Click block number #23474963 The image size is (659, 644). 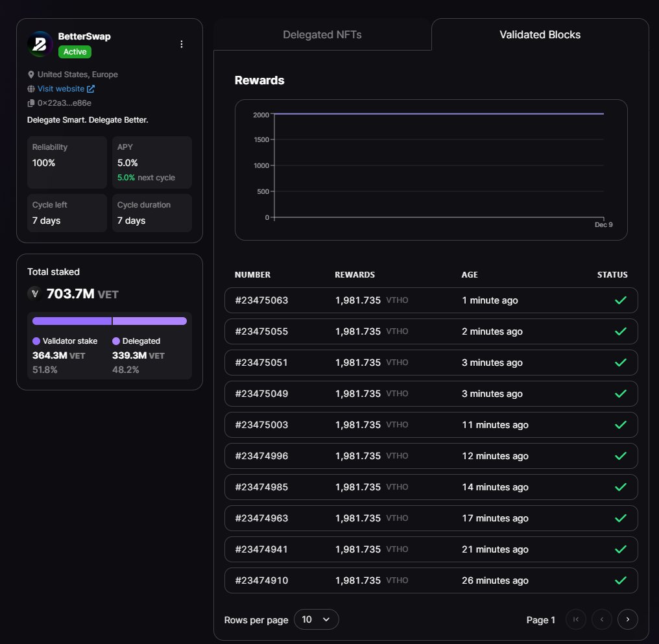261,518
